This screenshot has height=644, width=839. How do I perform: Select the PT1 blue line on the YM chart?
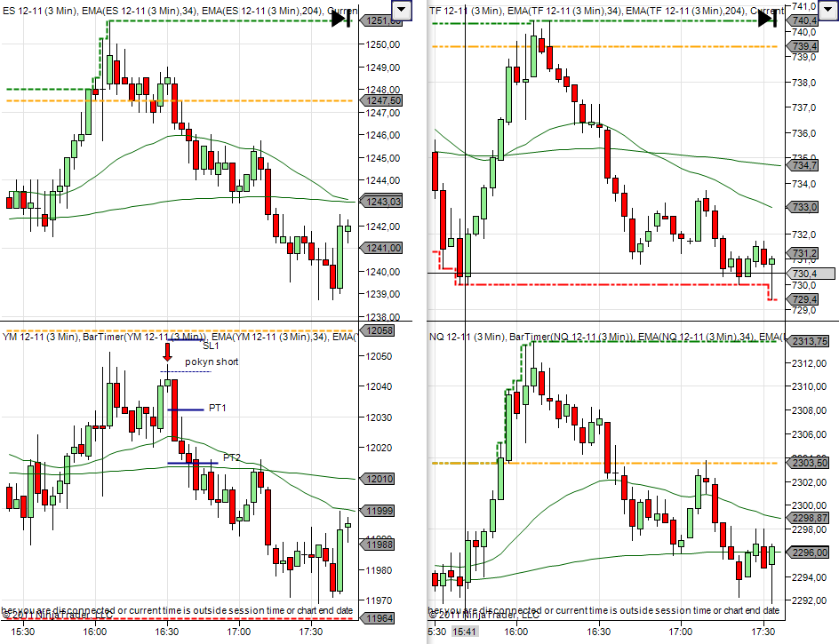coord(186,409)
